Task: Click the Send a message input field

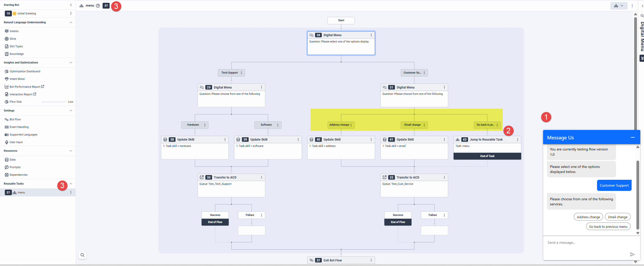Action: (x=586, y=243)
